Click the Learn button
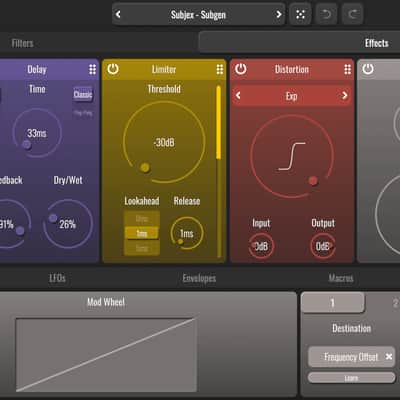The image size is (400, 400). [x=351, y=378]
